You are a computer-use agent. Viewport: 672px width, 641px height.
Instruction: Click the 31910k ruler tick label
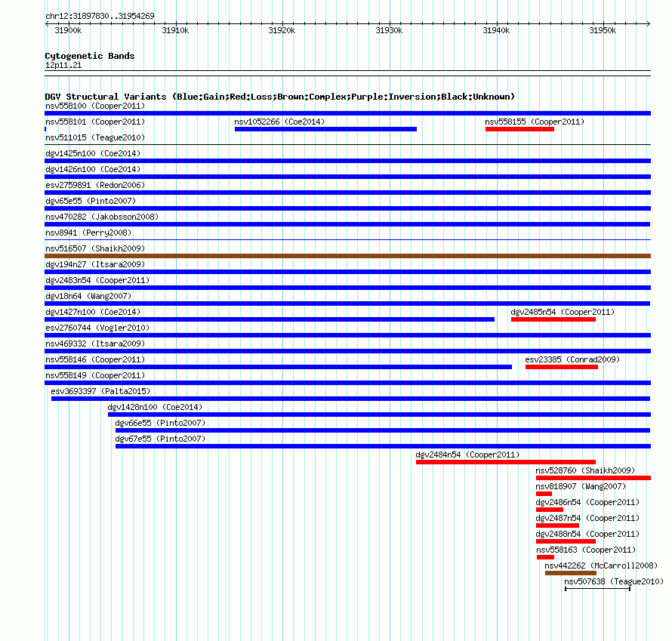[x=175, y=30]
